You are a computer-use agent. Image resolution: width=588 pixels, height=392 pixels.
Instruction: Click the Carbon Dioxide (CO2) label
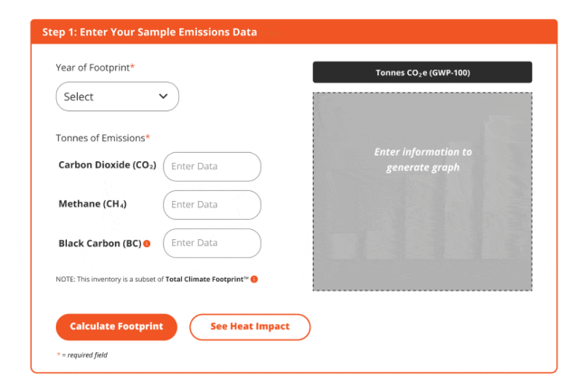click(x=107, y=166)
